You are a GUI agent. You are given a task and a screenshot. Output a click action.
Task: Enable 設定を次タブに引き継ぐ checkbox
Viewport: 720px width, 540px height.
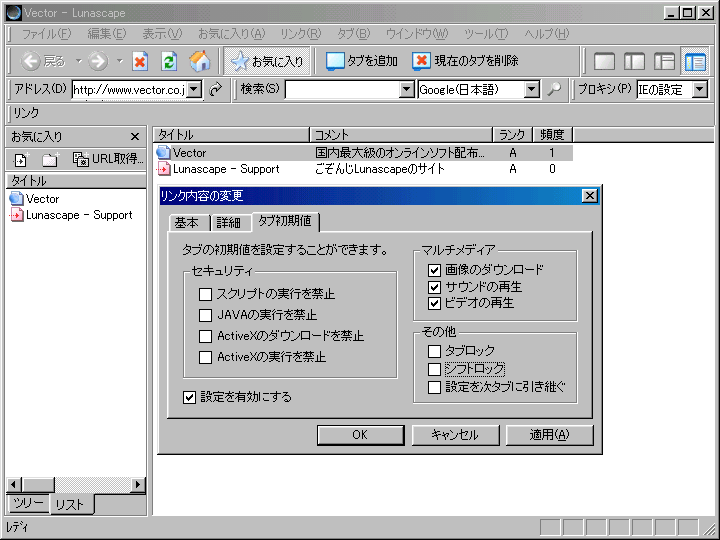click(434, 387)
